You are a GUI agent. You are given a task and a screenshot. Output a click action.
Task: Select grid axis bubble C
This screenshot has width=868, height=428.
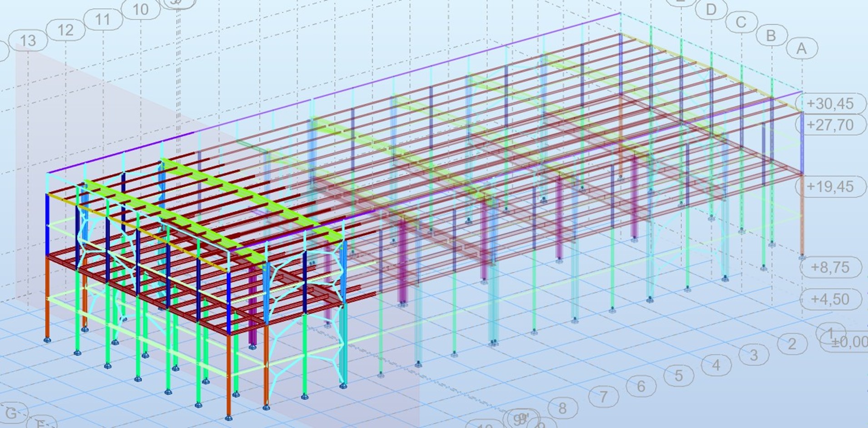[741, 22]
